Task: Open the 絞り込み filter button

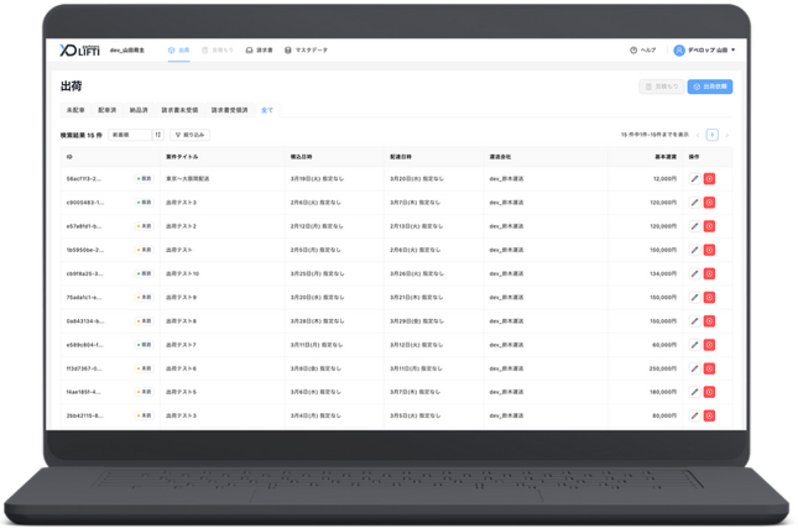Action: click(190, 135)
